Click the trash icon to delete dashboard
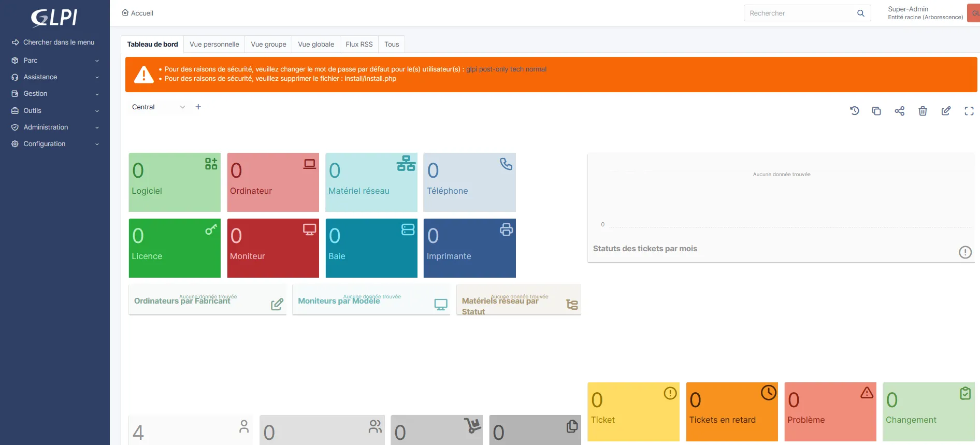980x445 pixels. coord(923,111)
